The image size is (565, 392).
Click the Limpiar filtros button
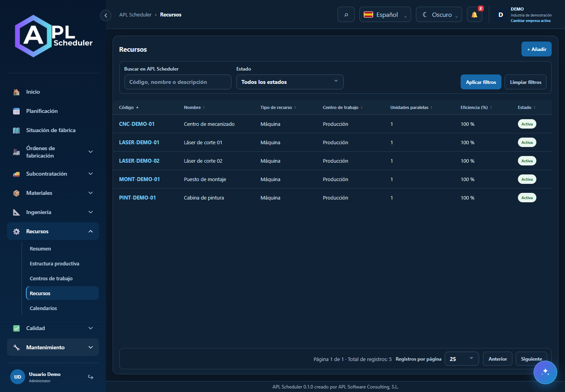[525, 82]
